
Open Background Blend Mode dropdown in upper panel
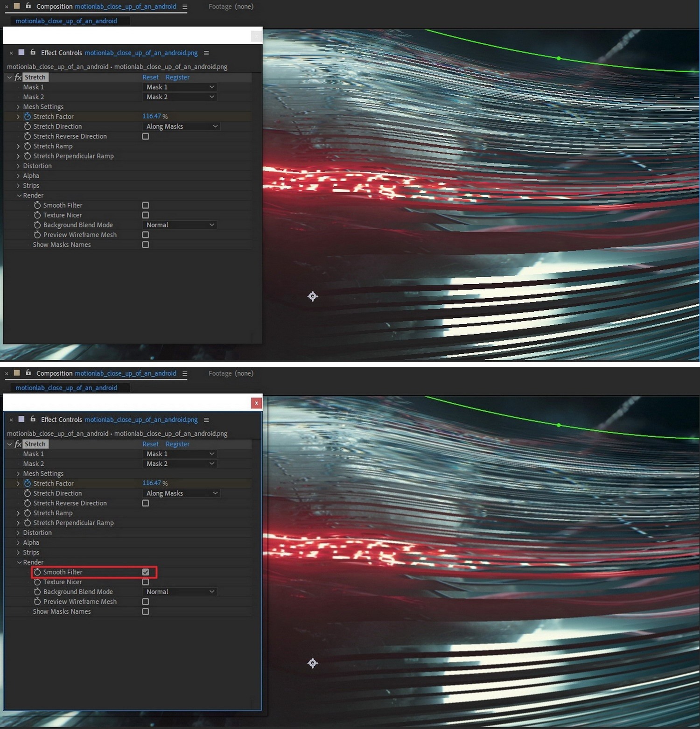click(x=179, y=225)
